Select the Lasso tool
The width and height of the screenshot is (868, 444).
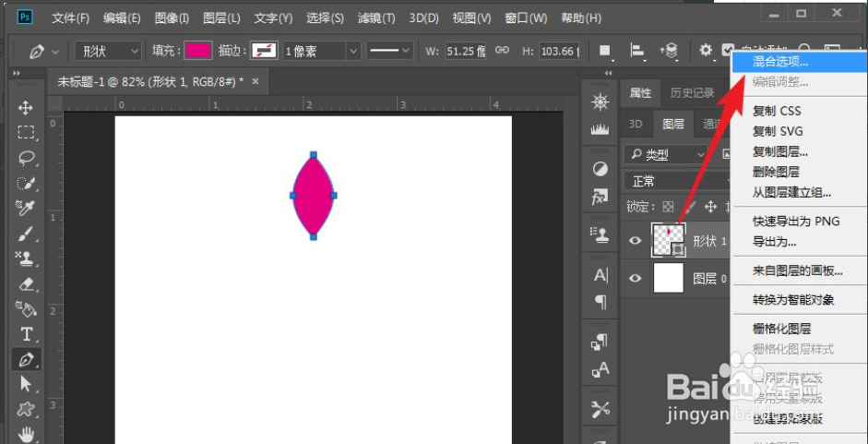coord(26,158)
